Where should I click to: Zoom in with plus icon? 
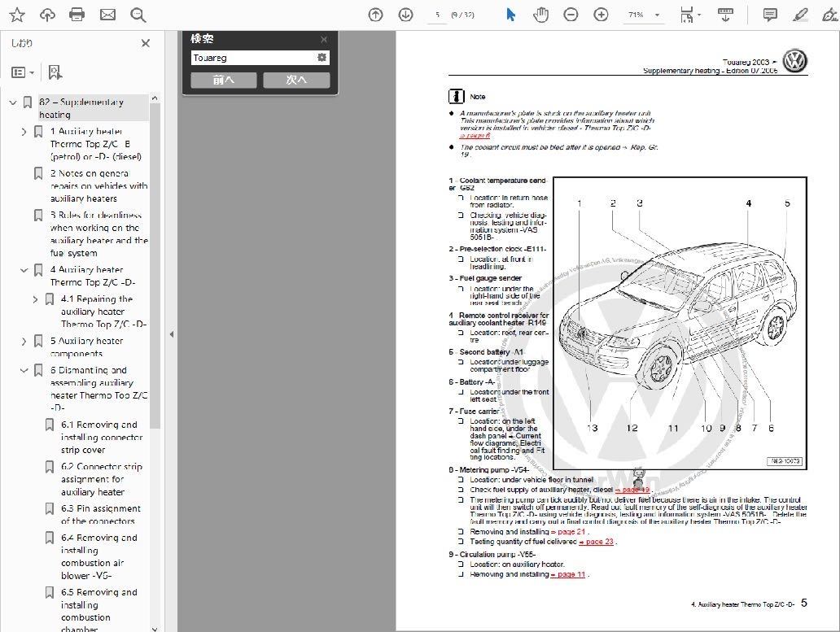(601, 15)
